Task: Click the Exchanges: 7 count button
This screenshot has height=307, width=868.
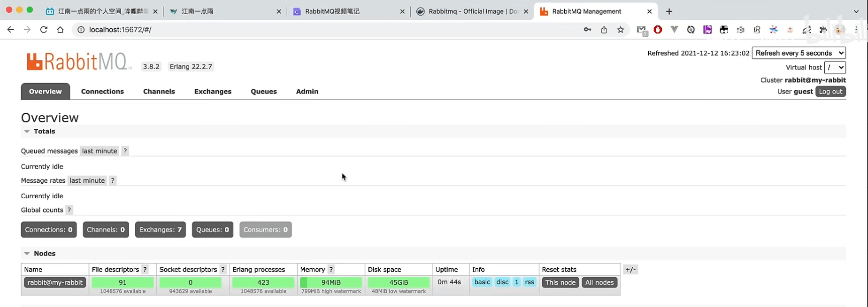Action: pyautogui.click(x=160, y=229)
